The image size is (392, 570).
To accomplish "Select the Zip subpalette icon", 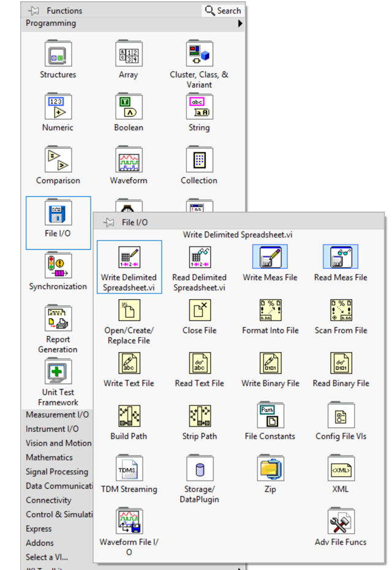I will tap(270, 470).
